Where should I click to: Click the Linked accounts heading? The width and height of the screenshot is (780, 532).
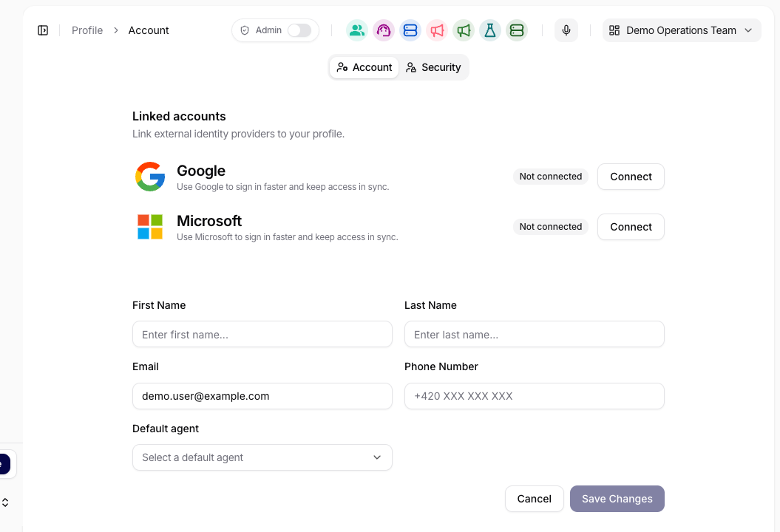(x=179, y=116)
